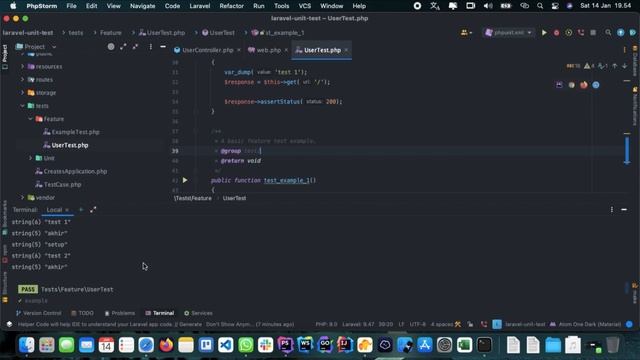Click the 4 spaces indent status widget
The image size is (640, 360).
[x=442, y=324]
